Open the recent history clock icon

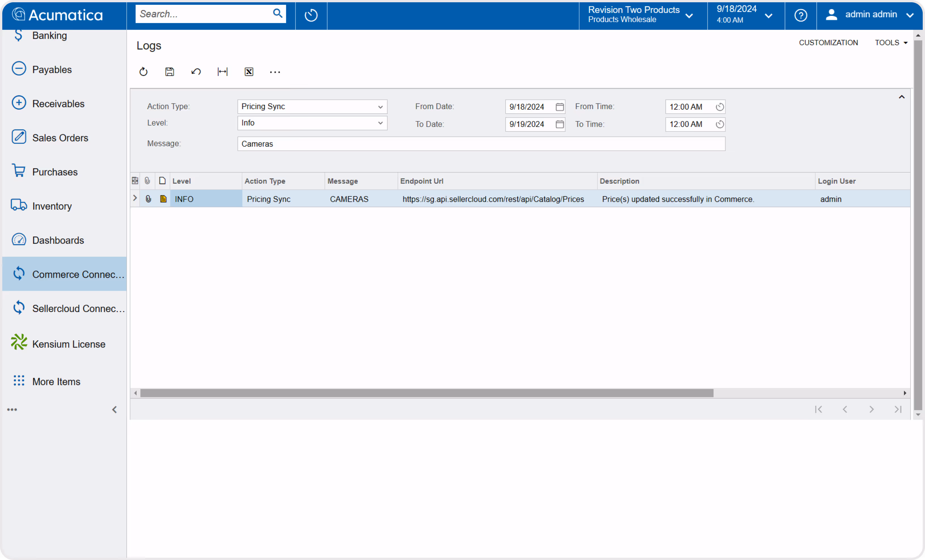tap(311, 15)
